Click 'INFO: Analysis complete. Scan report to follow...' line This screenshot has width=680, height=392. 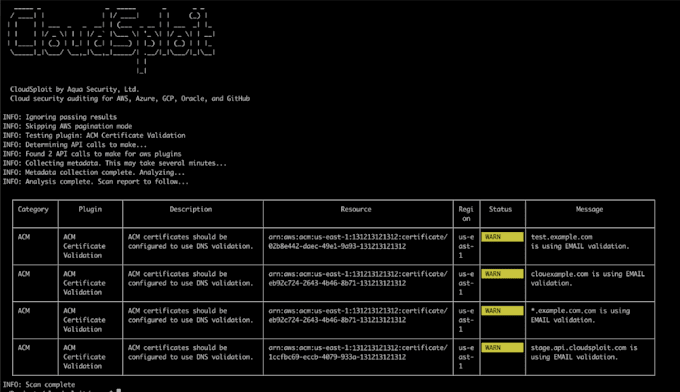point(95,182)
